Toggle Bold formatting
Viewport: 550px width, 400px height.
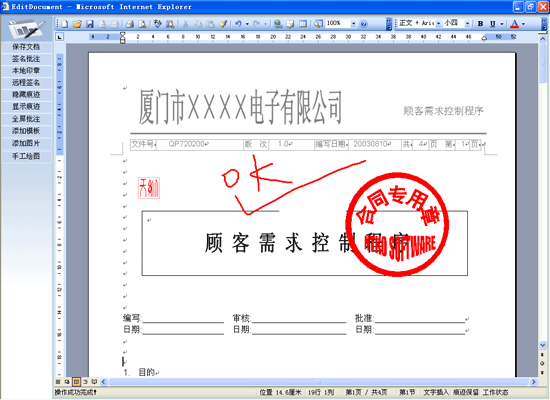[481, 24]
